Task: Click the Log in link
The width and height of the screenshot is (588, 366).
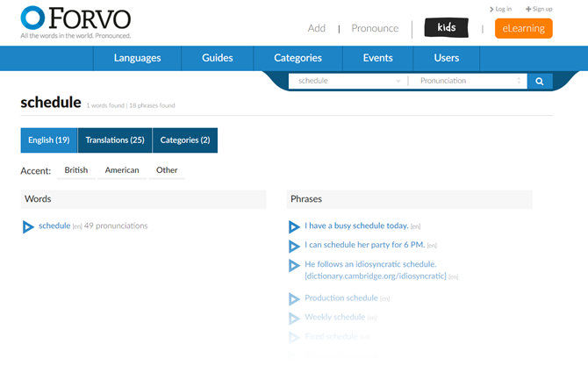Action: pyautogui.click(x=501, y=9)
